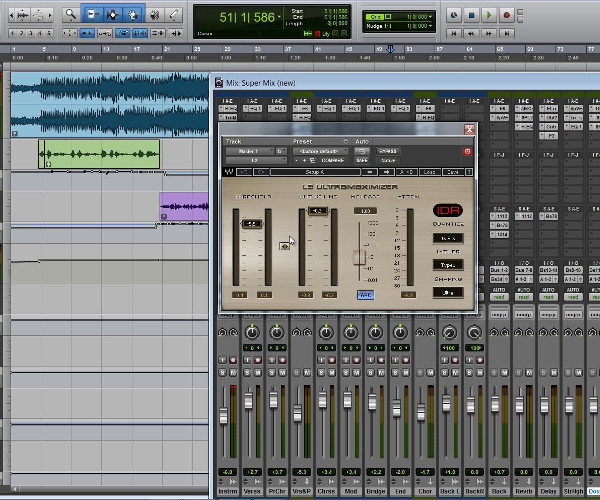
Task: Click the red IDR logo button
Action: click(448, 210)
